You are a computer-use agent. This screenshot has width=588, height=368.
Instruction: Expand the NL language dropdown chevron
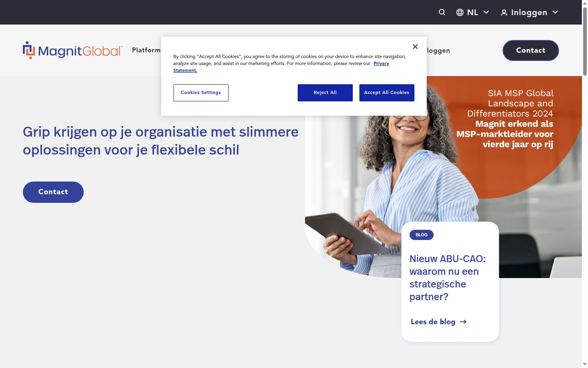click(486, 12)
